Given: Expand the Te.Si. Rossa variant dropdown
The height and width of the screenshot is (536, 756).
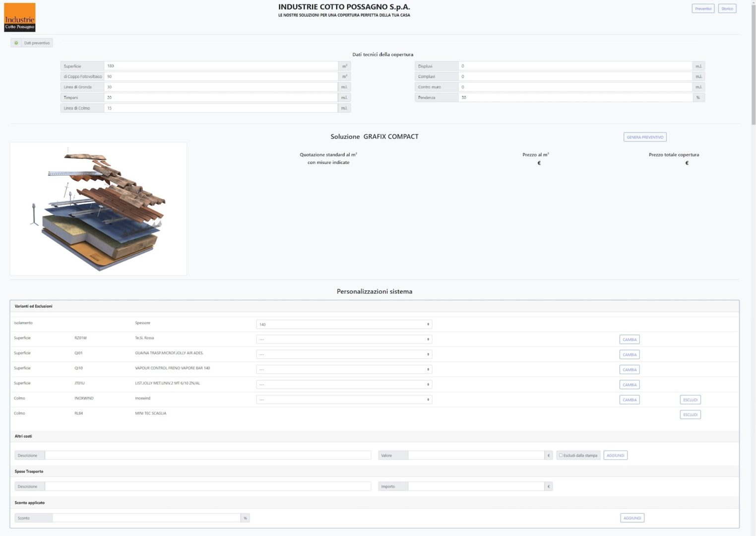Looking at the screenshot, I should coord(344,339).
